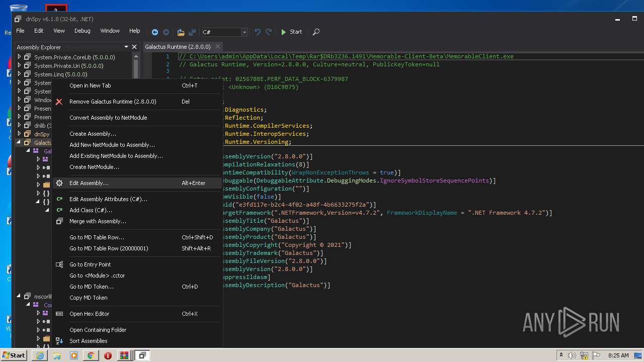Open the View menu

tap(59, 31)
